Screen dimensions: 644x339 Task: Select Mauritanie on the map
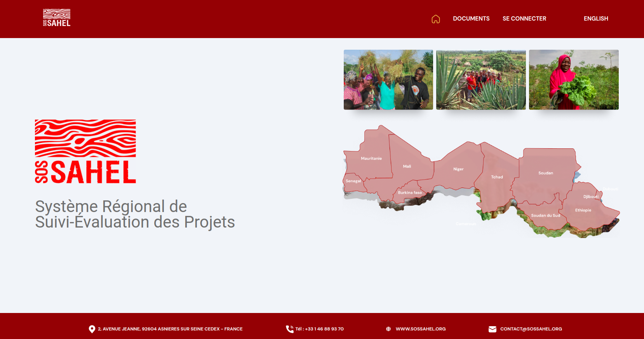[x=371, y=158]
